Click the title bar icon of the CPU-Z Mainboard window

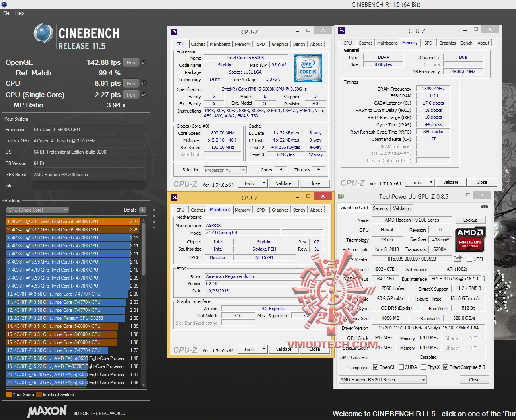click(x=174, y=198)
